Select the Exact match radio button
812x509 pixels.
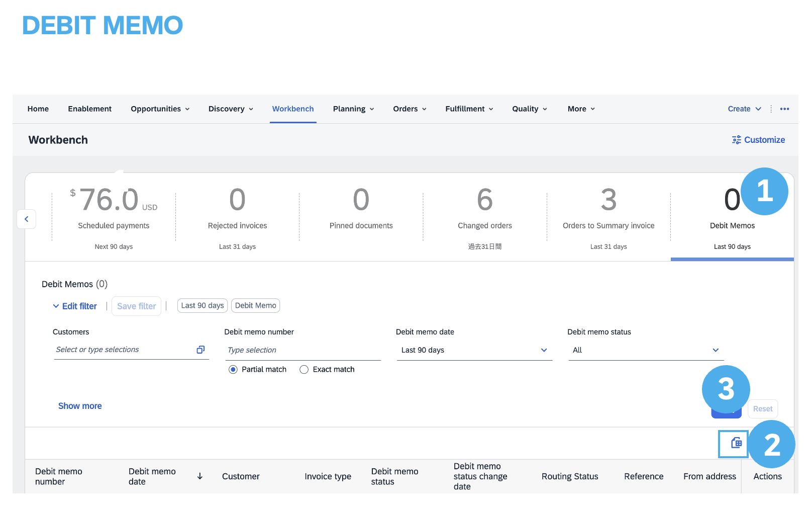coord(304,370)
